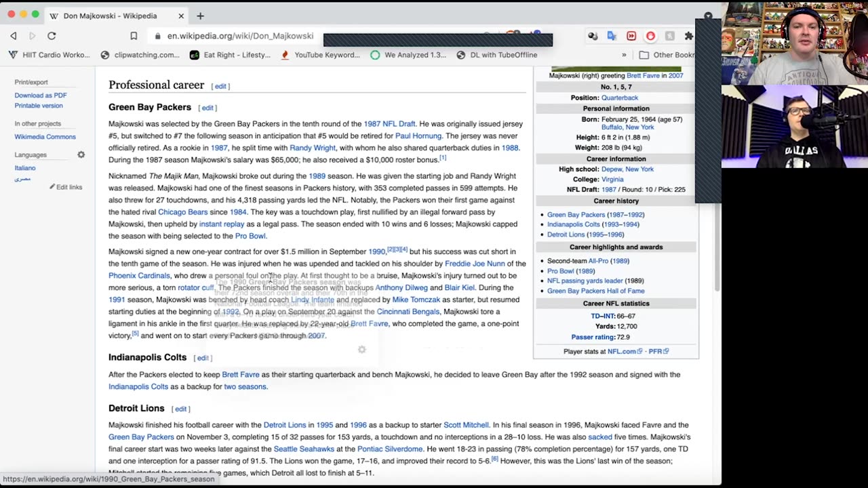The height and width of the screenshot is (488, 868).
Task: Open the Seattle Seahawks link
Action: pyautogui.click(x=304, y=449)
